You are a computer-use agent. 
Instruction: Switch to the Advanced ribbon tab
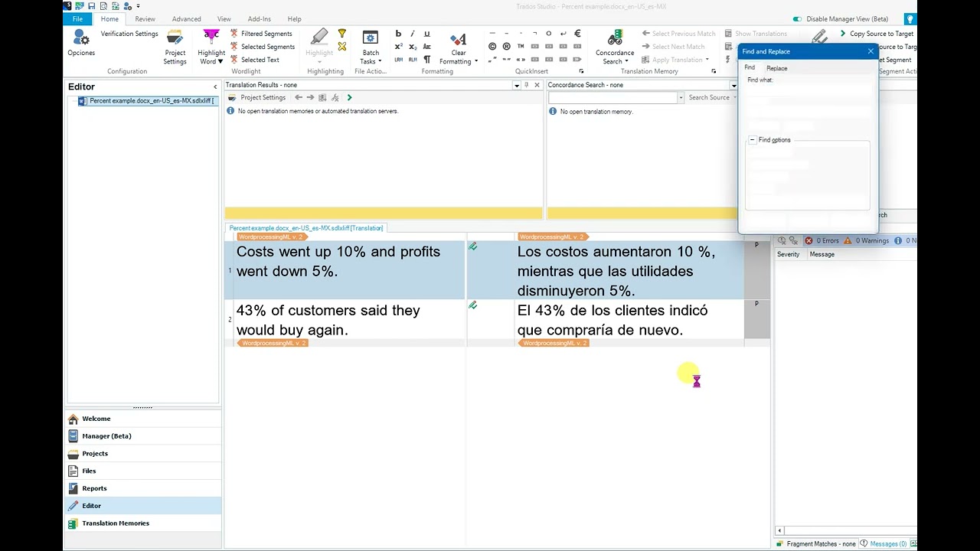point(186,19)
